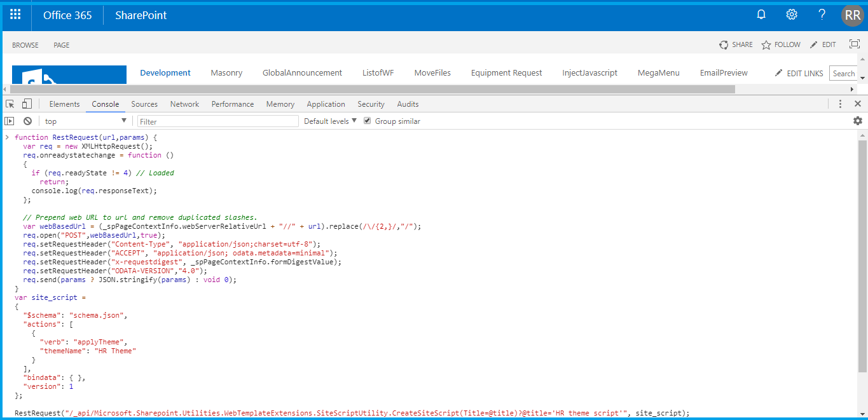Switch to the Performance tab
Image resolution: width=868 pixels, height=420 pixels.
click(233, 104)
